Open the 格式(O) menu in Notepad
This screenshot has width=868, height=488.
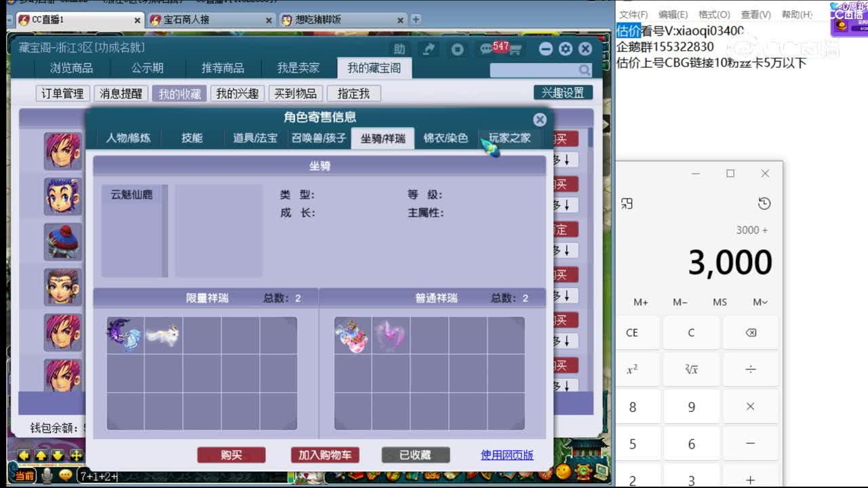[714, 14]
